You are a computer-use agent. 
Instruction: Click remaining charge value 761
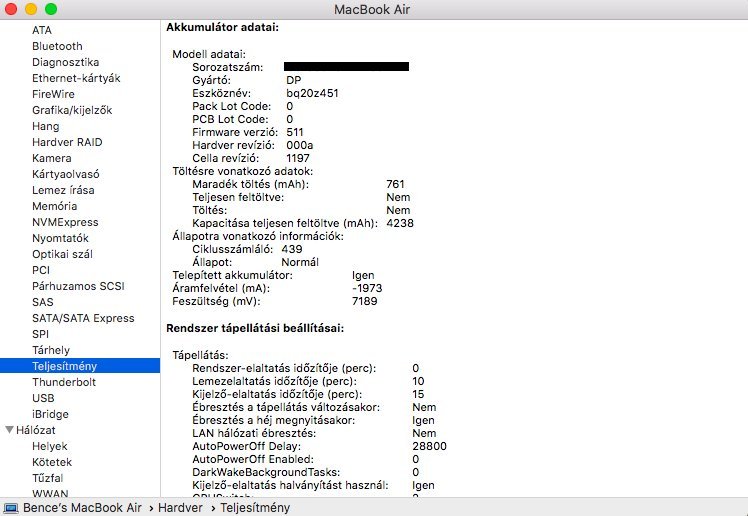coord(395,184)
